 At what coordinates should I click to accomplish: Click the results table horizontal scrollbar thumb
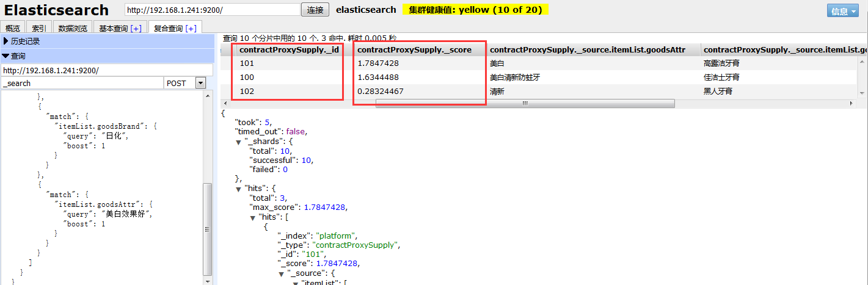click(525, 103)
